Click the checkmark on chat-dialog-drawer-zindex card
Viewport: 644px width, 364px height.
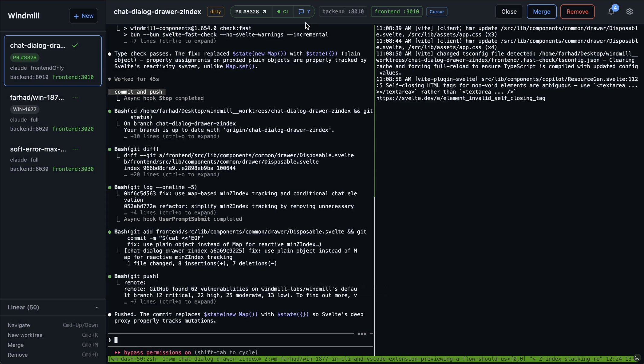(75, 45)
